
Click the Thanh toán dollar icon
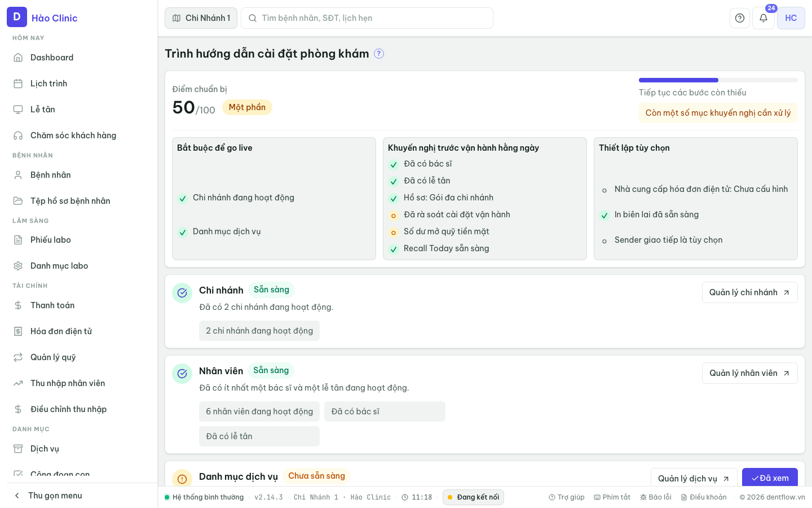pos(18,305)
